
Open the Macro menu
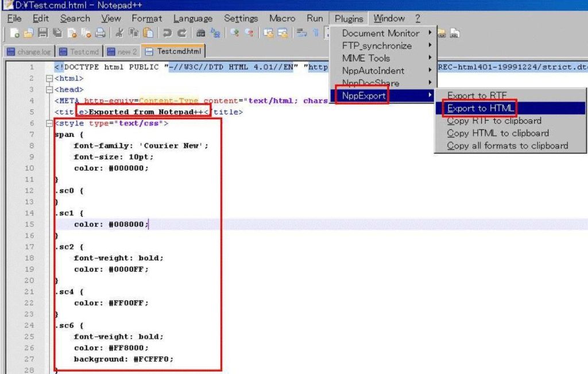click(x=282, y=18)
